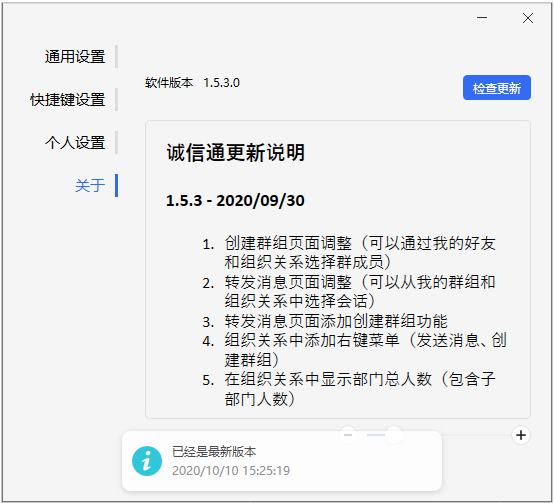This screenshot has height=503, width=554.
Task: Click the zoom-in plus icon
Action: 521,435
